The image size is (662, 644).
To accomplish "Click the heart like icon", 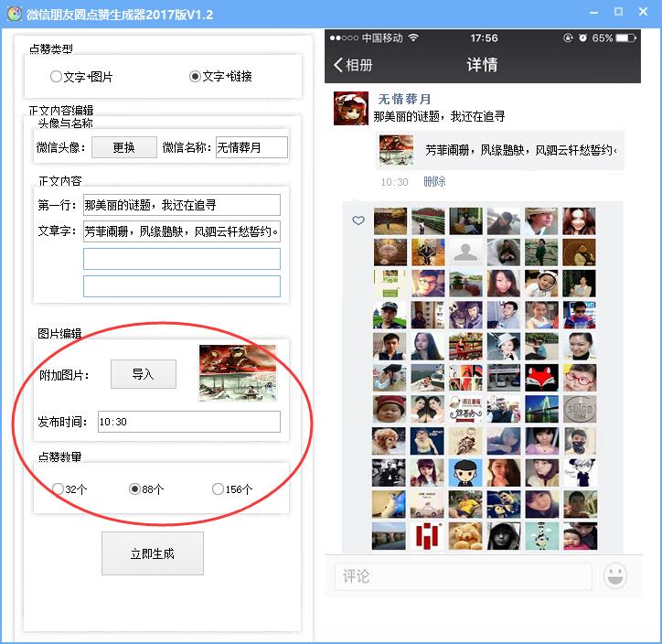I will (x=358, y=220).
